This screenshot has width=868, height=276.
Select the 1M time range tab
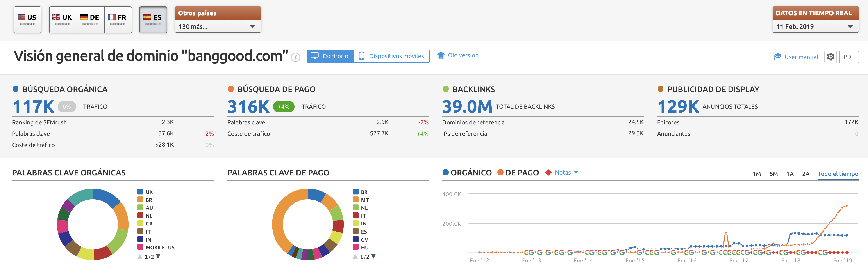(x=757, y=174)
